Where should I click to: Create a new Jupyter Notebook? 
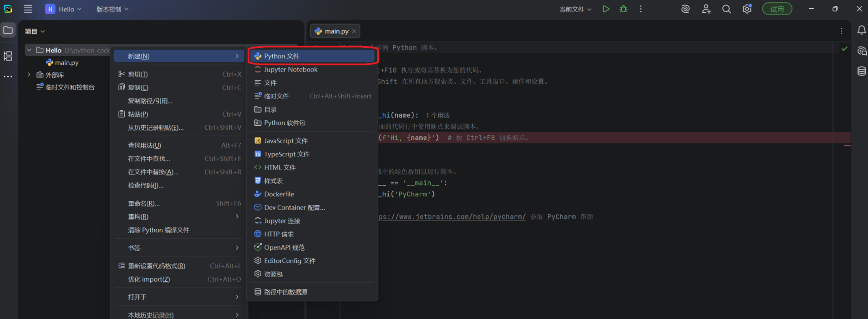tap(312, 69)
